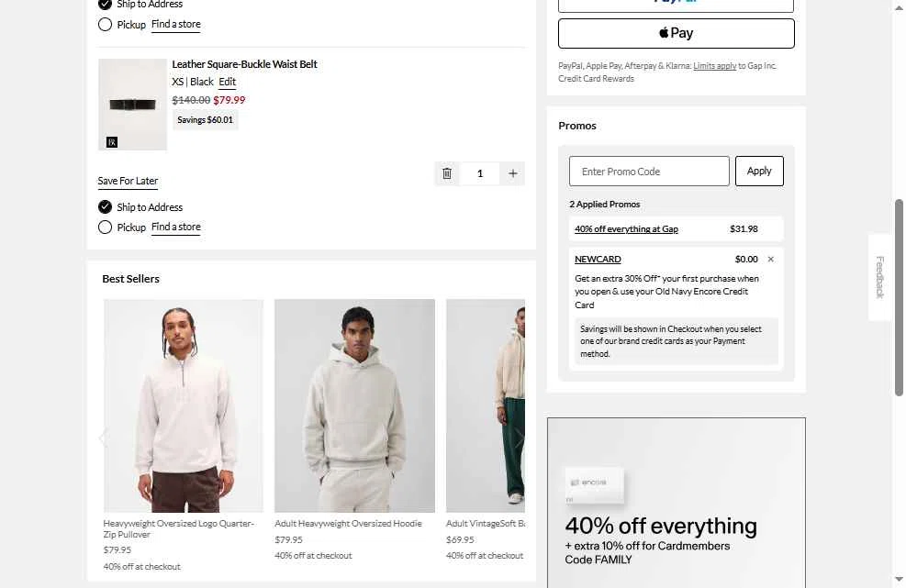
Task: Apply the entered promo code
Action: 759,172
